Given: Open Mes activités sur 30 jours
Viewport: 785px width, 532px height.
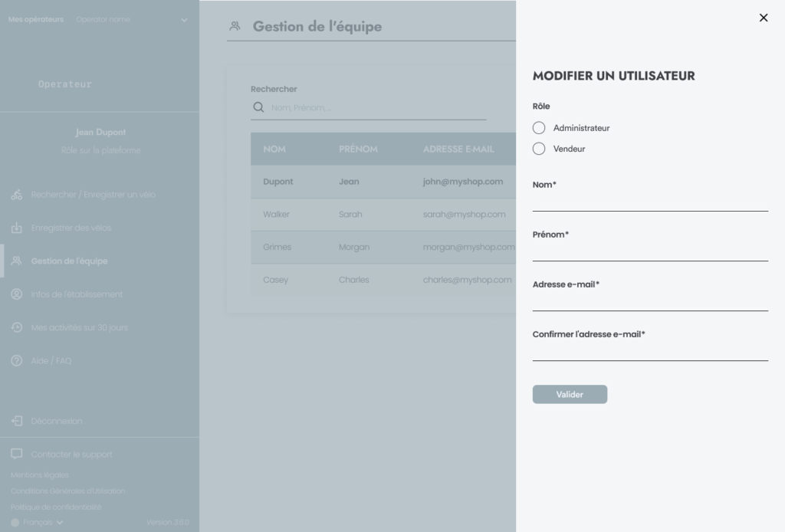Looking at the screenshot, I should pyautogui.click(x=79, y=328).
